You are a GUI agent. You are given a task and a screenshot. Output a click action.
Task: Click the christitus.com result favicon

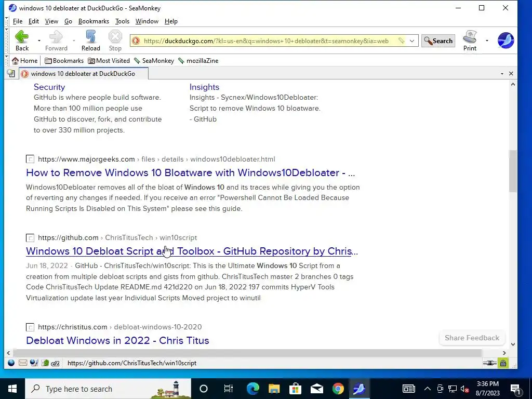pyautogui.click(x=30, y=327)
